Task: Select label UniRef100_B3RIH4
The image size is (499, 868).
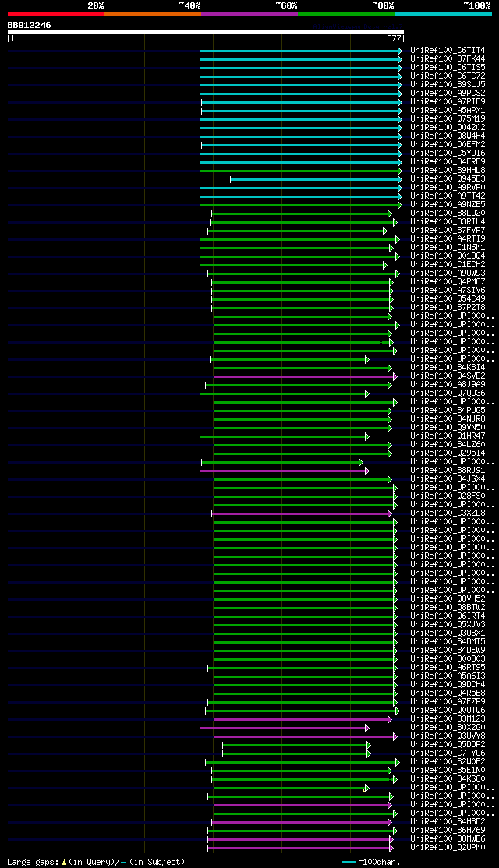Action: pos(448,222)
